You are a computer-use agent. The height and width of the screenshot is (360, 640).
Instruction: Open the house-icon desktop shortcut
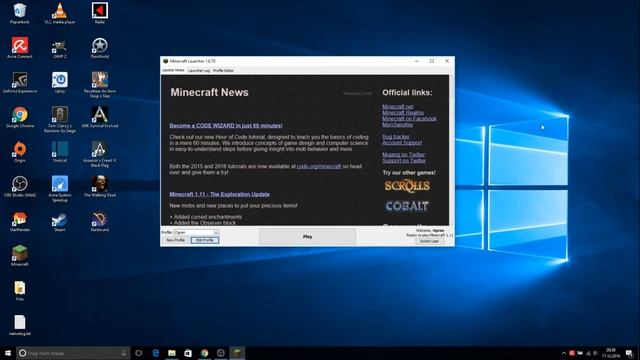point(20,221)
